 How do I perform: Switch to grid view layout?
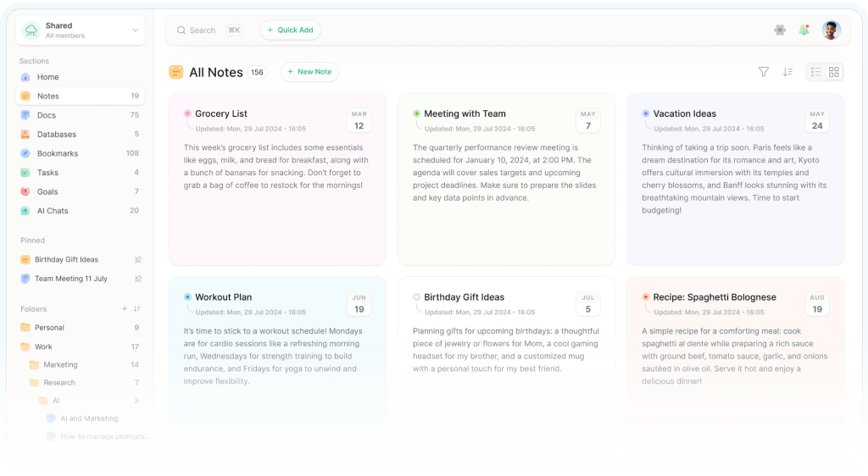834,72
